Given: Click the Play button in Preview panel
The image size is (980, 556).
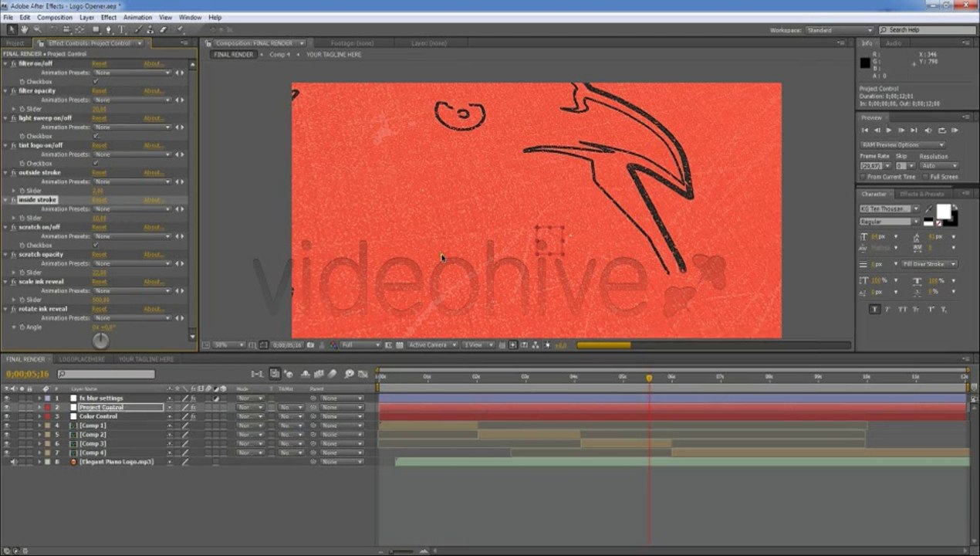Looking at the screenshot, I should pos(889,131).
